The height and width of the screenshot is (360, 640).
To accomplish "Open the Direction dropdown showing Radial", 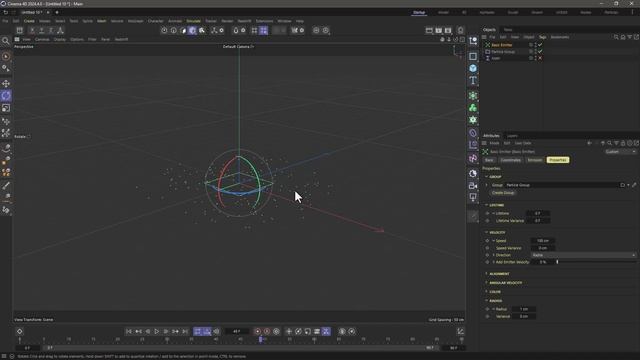I will 583,255.
